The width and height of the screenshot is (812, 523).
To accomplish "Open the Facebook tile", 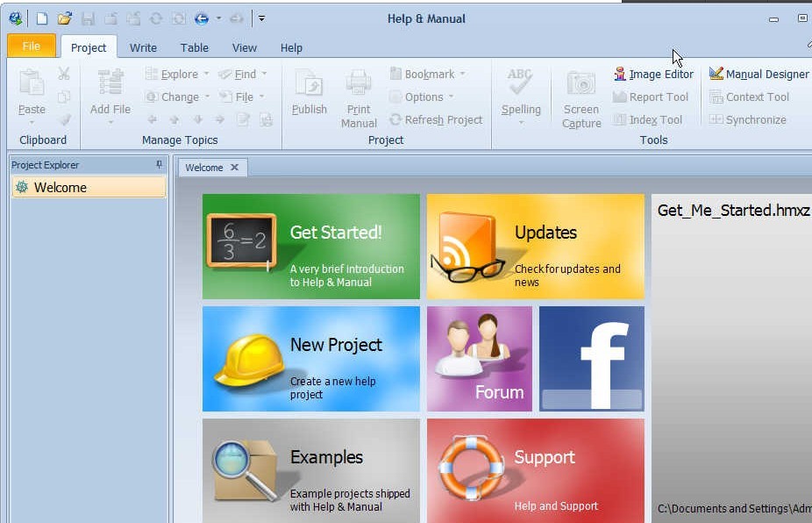I will coord(592,359).
